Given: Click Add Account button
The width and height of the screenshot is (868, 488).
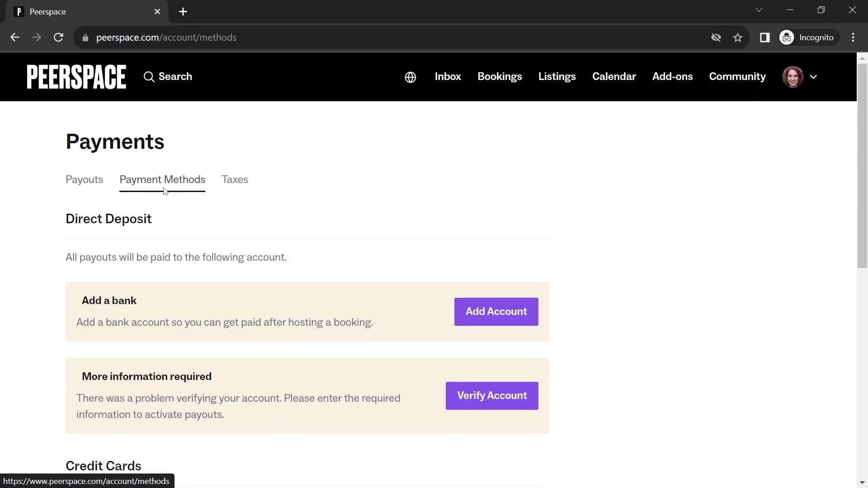Looking at the screenshot, I should tap(497, 312).
